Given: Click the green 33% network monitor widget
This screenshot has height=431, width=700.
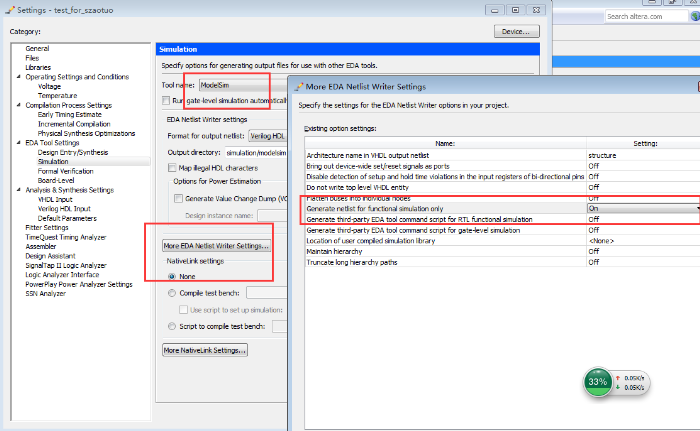Looking at the screenshot, I should point(598,381).
